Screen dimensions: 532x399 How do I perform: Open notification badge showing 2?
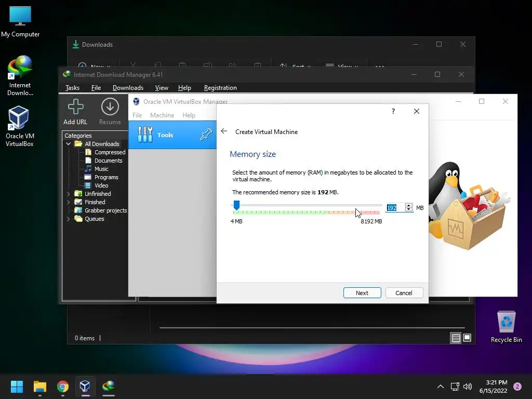pos(517,387)
